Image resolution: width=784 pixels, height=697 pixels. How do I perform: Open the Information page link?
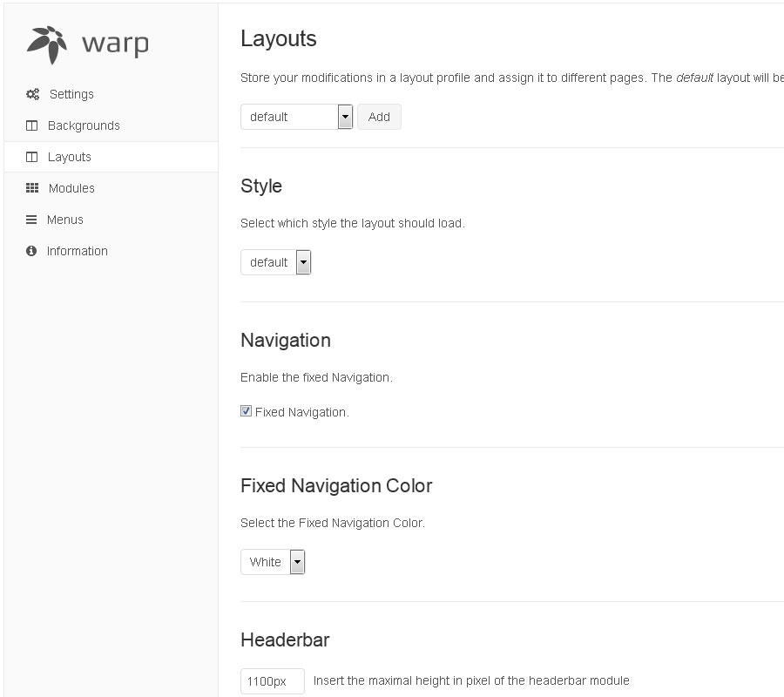(x=78, y=251)
